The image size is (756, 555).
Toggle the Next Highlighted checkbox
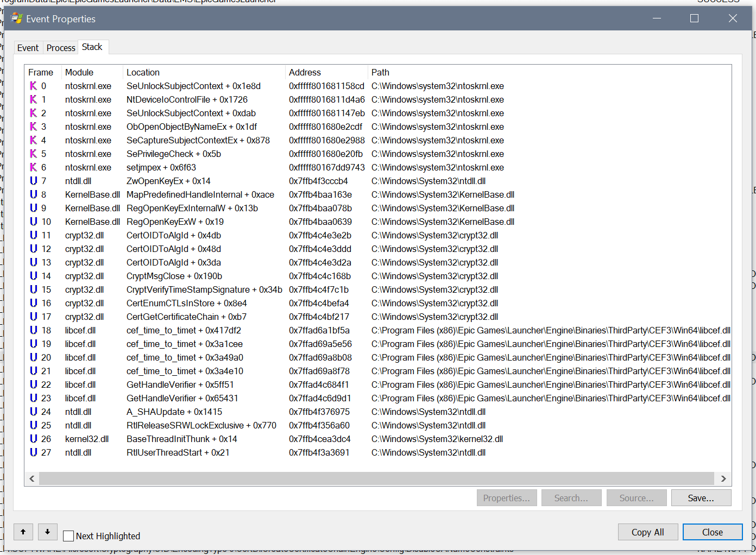(x=68, y=536)
